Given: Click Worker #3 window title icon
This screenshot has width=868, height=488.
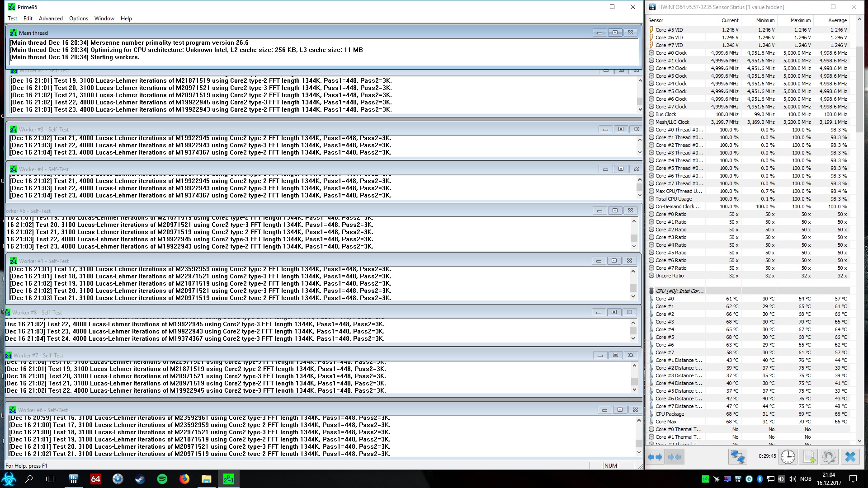Looking at the screenshot, I should 13,129.
